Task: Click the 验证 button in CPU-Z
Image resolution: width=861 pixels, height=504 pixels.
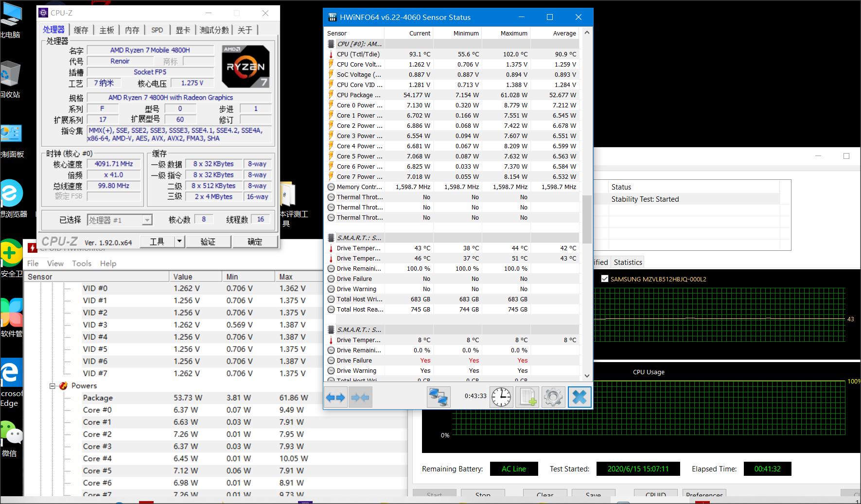Action: tap(208, 242)
